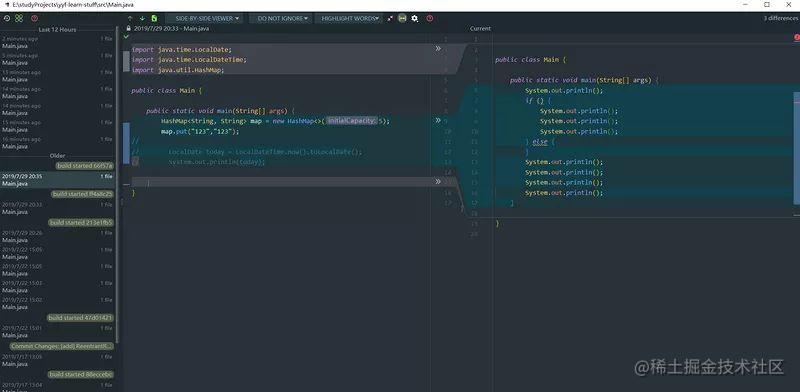
Task: Click the Revert history icon
Action: [7, 18]
